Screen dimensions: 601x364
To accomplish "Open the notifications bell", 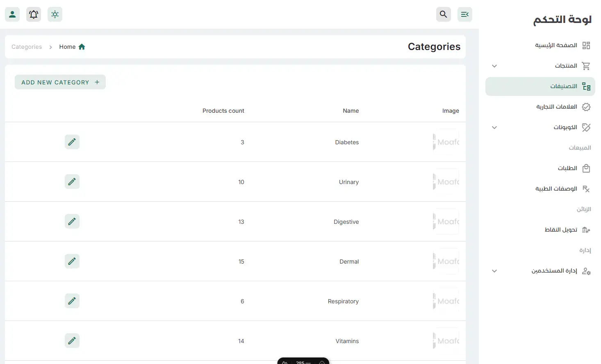I will [34, 14].
